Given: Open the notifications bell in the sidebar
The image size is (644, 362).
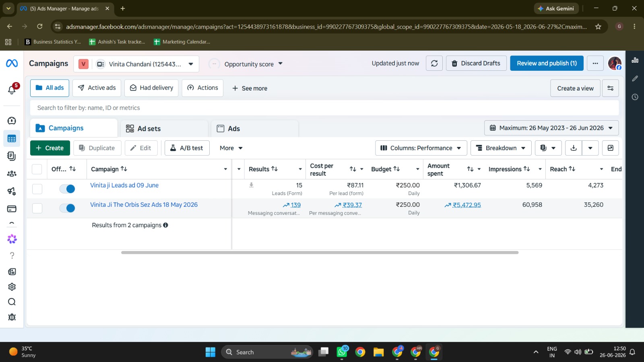Looking at the screenshot, I should [x=12, y=90].
